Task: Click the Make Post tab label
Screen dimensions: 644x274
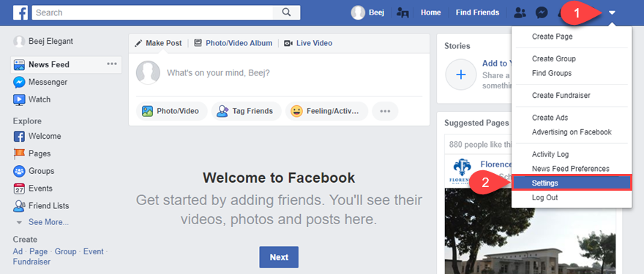Action: 163,43
